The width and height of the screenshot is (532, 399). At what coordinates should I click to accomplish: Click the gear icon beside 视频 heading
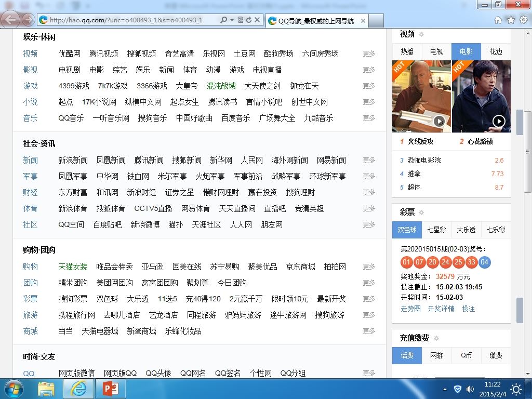pyautogui.click(x=421, y=34)
